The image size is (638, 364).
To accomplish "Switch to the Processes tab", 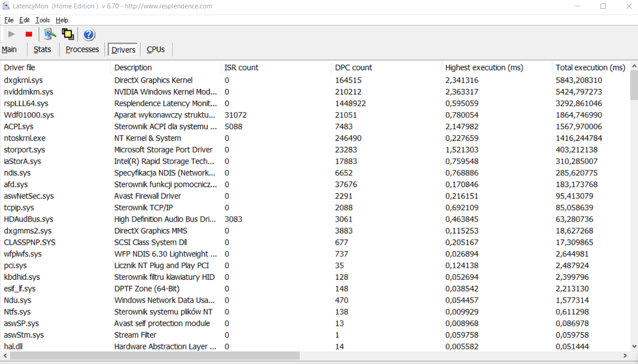I will 82,49.
